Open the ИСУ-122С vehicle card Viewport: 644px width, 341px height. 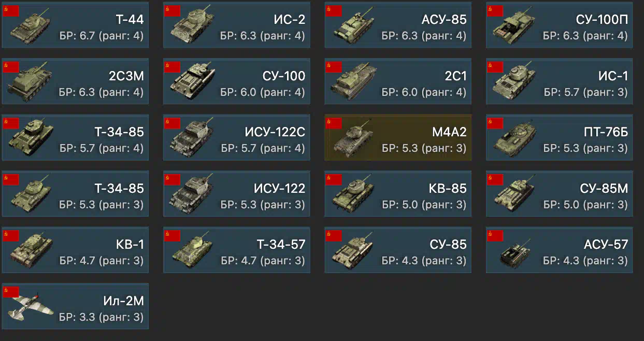[237, 138]
